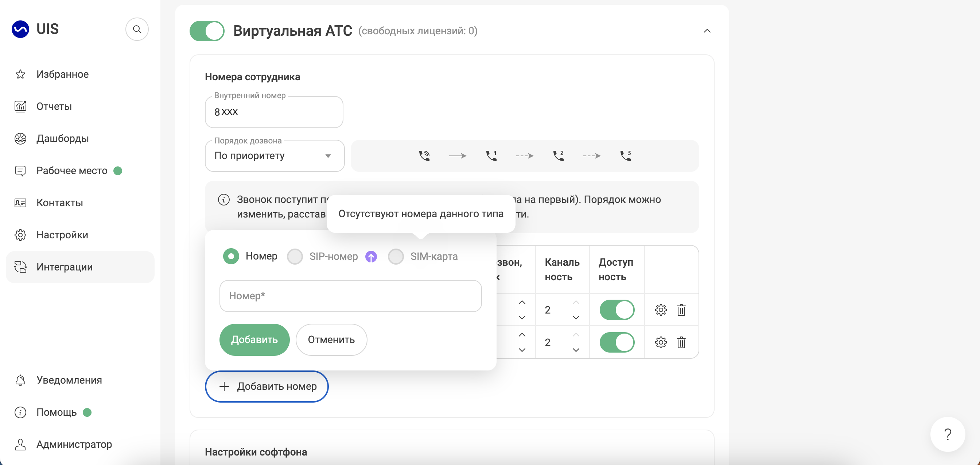980x465 pixels.
Task: Decrease channel count in first row
Action: coord(576,317)
